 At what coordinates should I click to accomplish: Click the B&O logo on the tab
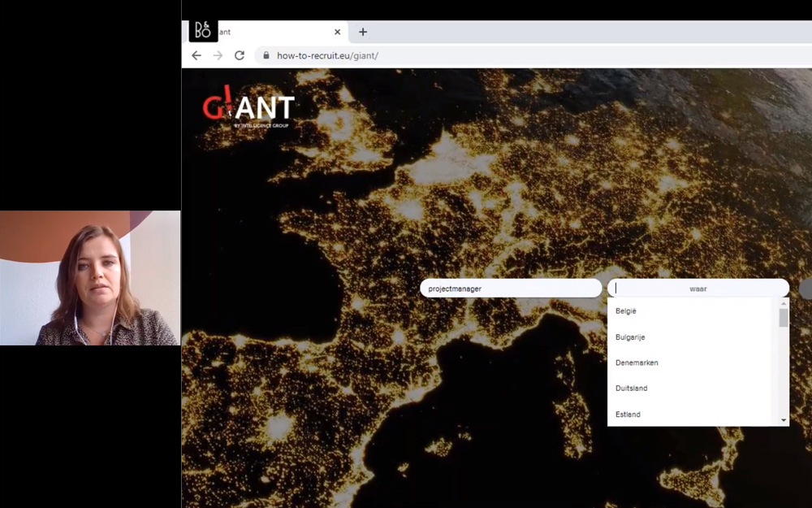pyautogui.click(x=201, y=31)
